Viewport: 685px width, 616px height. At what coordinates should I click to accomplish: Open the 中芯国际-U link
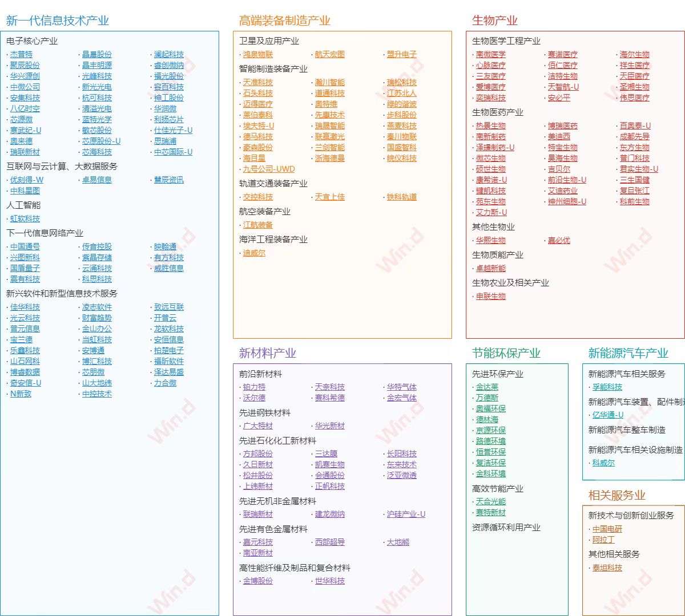click(x=173, y=152)
